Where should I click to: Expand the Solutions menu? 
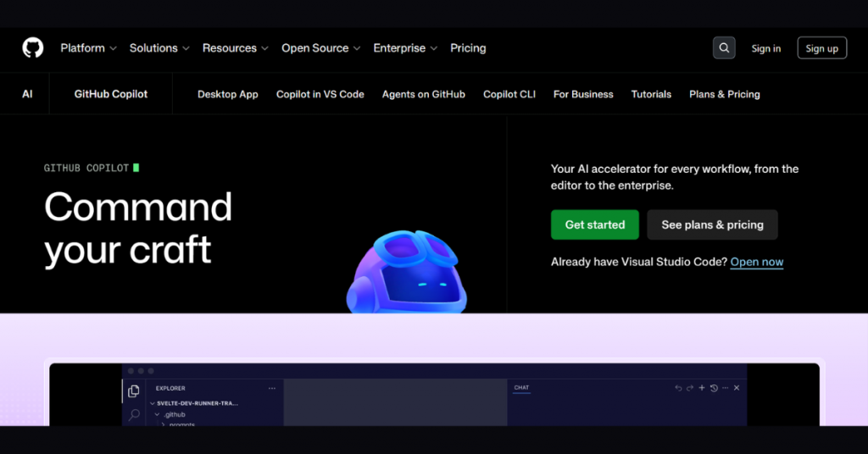coord(159,48)
